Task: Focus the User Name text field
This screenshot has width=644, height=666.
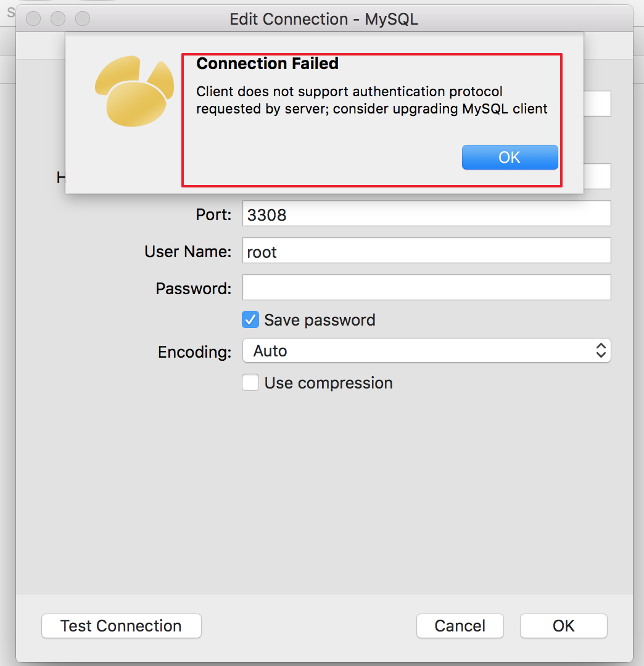Action: pyautogui.click(x=426, y=251)
